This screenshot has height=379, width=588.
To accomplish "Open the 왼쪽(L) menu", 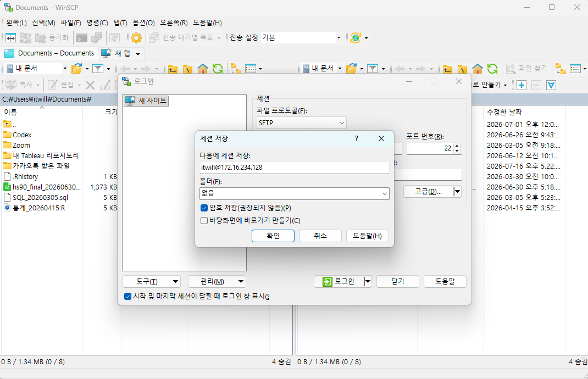I will coord(16,23).
